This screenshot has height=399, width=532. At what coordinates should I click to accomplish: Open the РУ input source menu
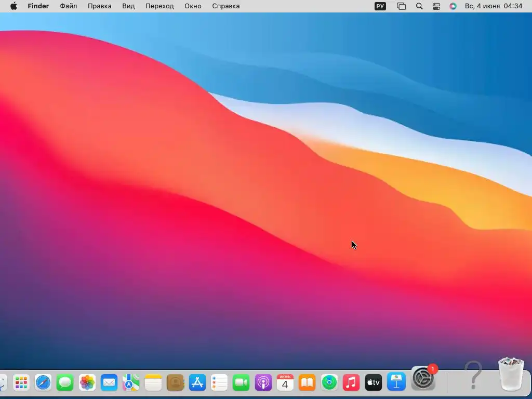click(380, 6)
